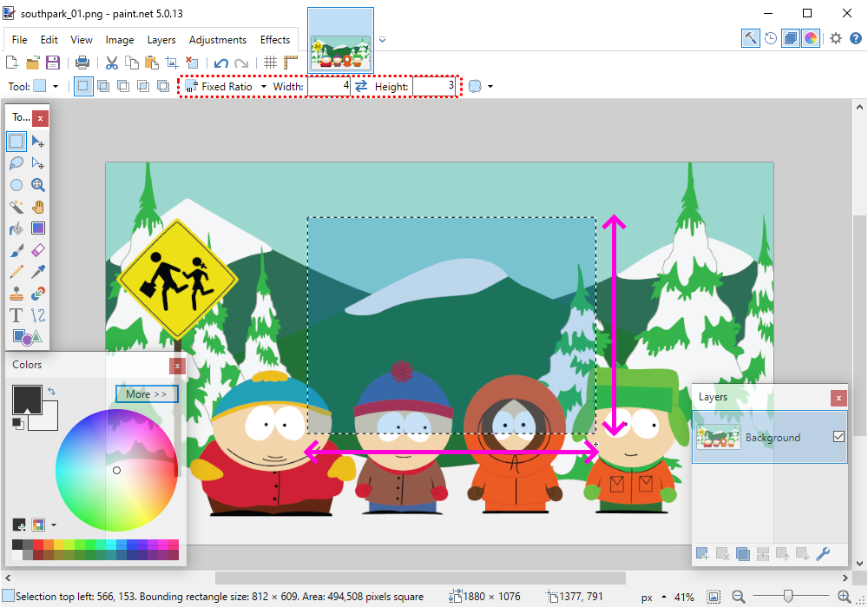Select the Rectangle Select tool

pos(16,142)
